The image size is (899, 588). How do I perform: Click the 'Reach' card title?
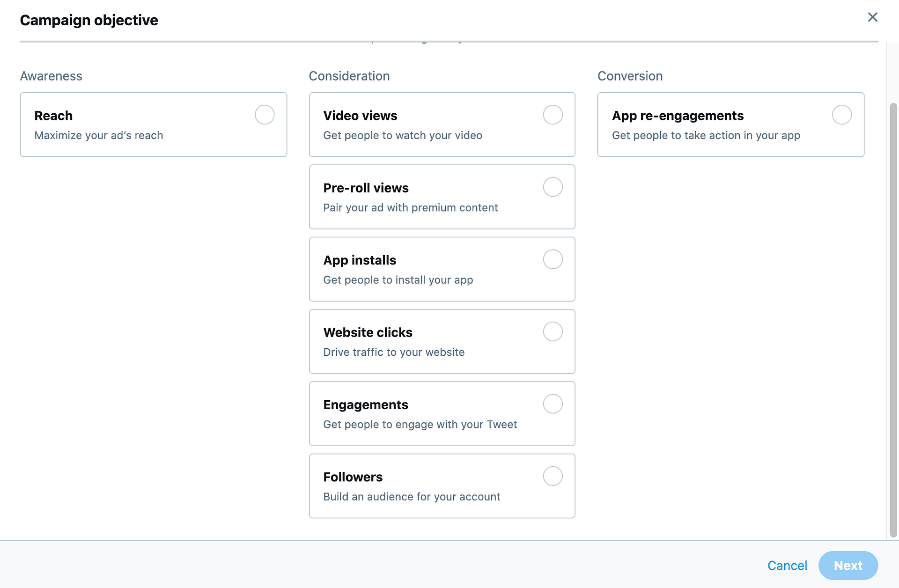[53, 116]
